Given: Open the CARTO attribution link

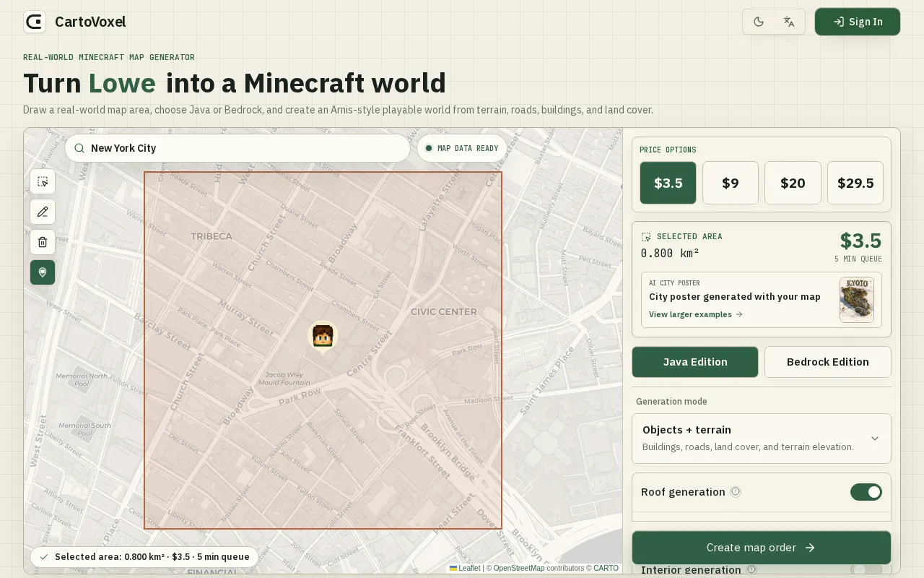Looking at the screenshot, I should pos(606,569).
